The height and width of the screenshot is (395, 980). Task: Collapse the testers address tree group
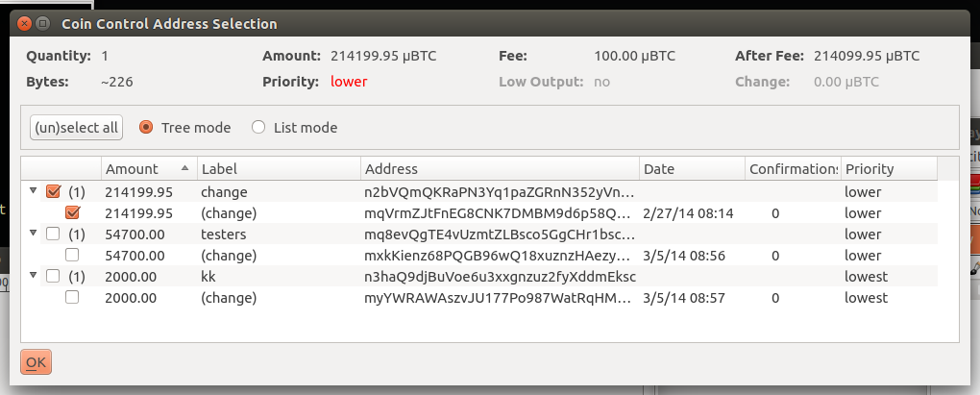pos(33,234)
